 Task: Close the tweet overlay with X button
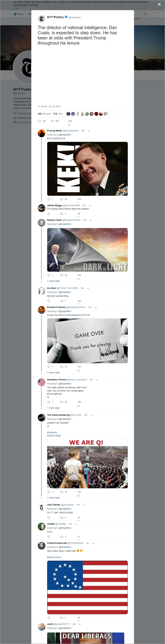click(159, 4)
